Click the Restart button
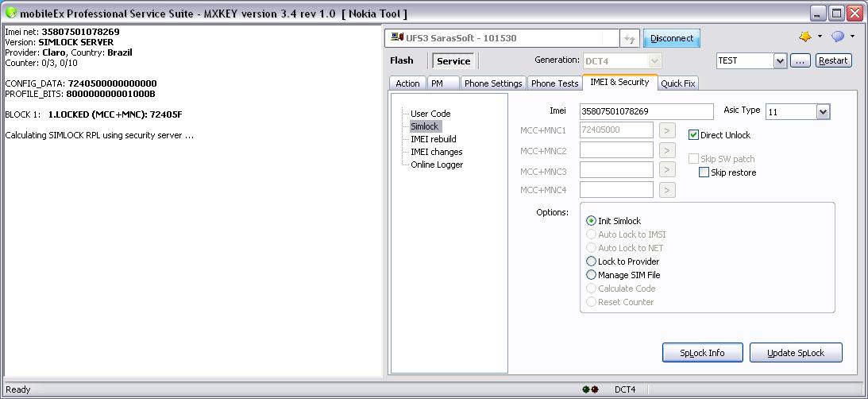Image resolution: width=868 pixels, height=399 pixels. pyautogui.click(x=833, y=61)
